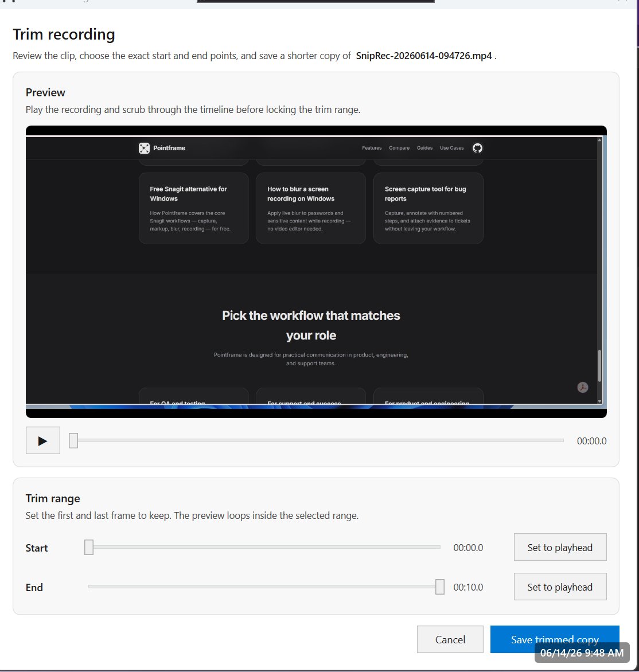The width and height of the screenshot is (639, 672).
Task: Click the Start trim slider thumb
Action: tap(89, 547)
